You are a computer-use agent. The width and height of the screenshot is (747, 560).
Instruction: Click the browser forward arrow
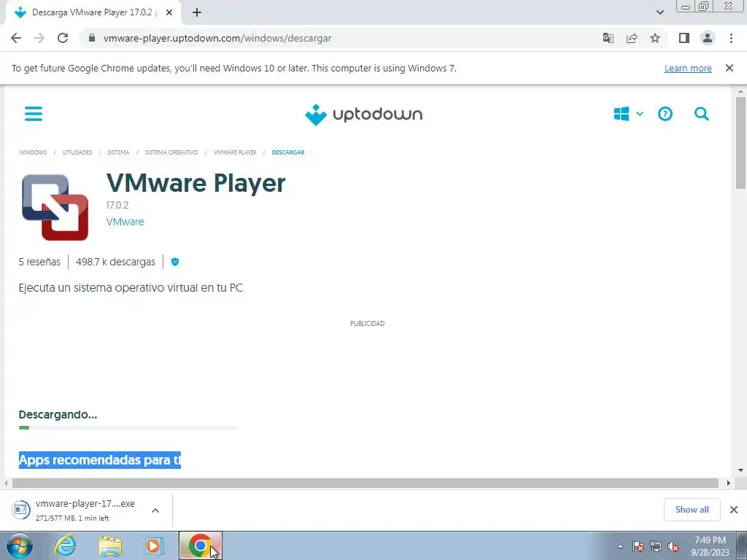pos(39,38)
